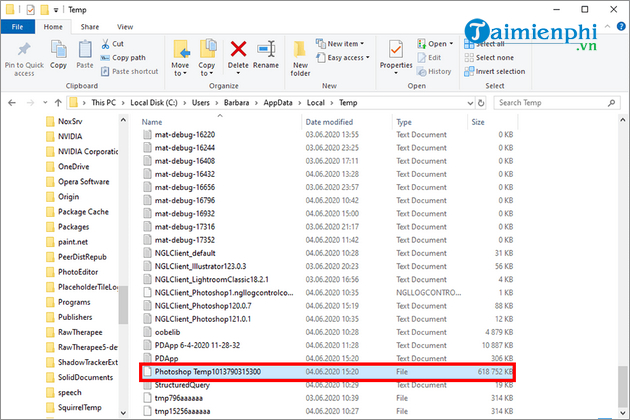This screenshot has height=420, width=630.
Task: Sort by the Name column header
Action: click(x=152, y=122)
